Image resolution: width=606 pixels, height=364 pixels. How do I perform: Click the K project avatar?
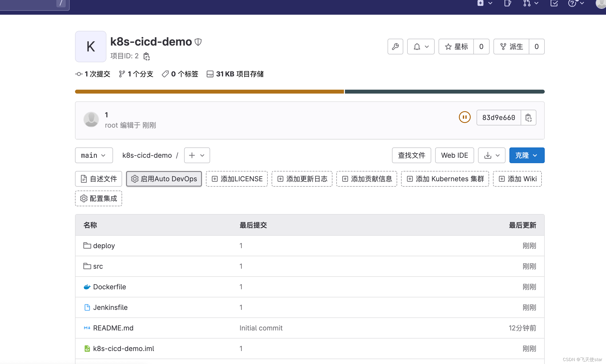(90, 46)
